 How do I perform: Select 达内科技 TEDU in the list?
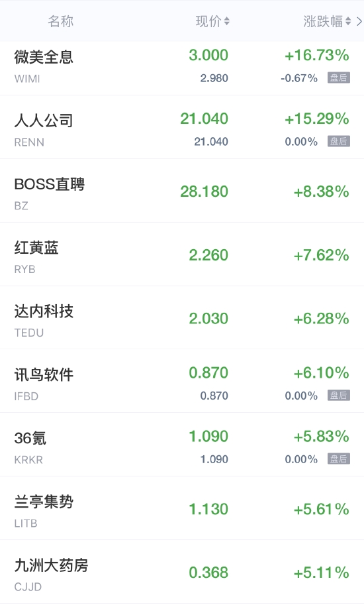[182, 317]
